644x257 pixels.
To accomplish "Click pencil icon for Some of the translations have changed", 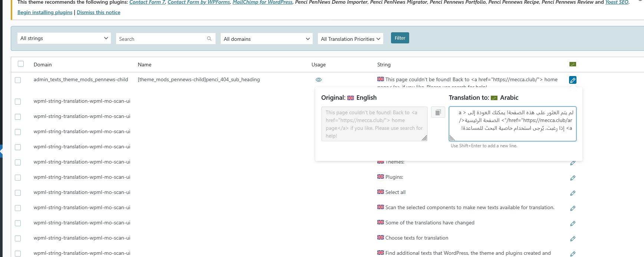I will (572, 224).
